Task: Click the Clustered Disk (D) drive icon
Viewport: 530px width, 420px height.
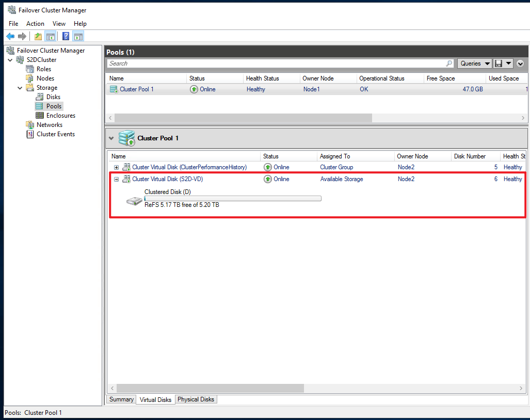Action: coord(134,201)
